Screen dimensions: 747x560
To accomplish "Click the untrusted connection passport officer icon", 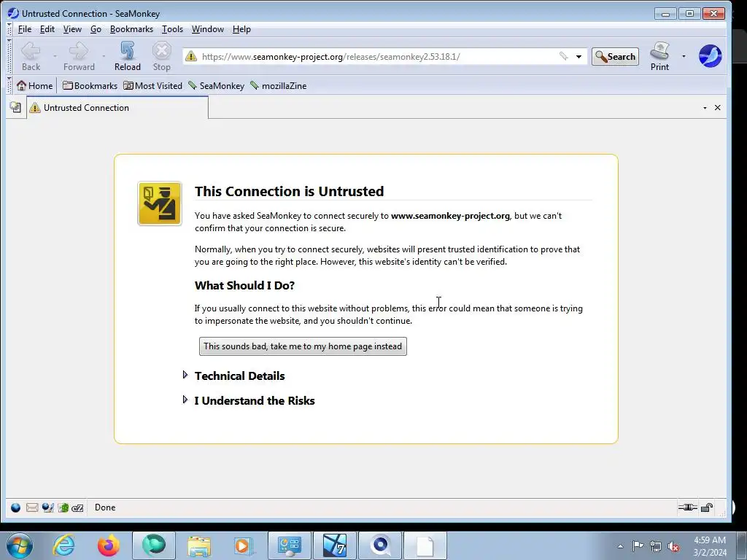I will [160, 203].
